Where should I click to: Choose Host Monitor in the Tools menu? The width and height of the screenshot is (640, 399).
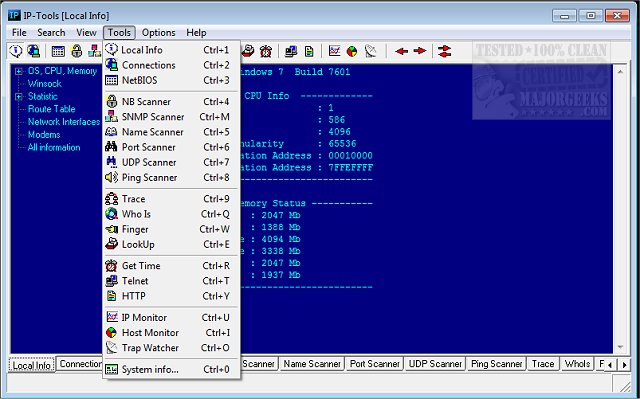click(x=171, y=332)
